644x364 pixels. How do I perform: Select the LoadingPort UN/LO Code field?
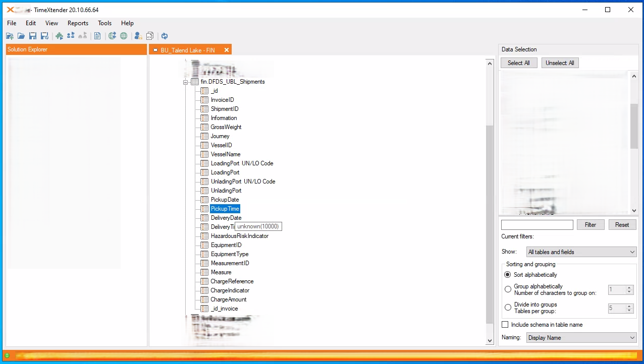[x=242, y=163]
